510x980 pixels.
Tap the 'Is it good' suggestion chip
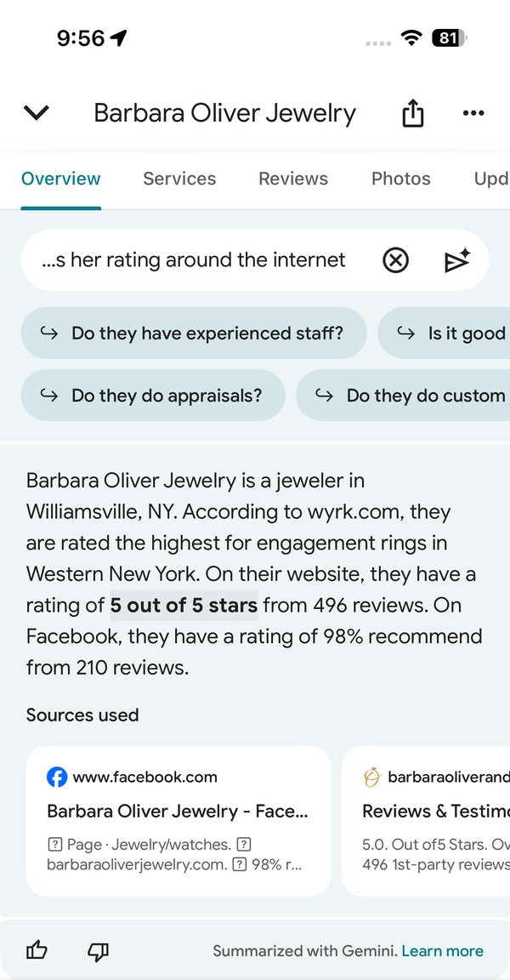[x=444, y=333]
